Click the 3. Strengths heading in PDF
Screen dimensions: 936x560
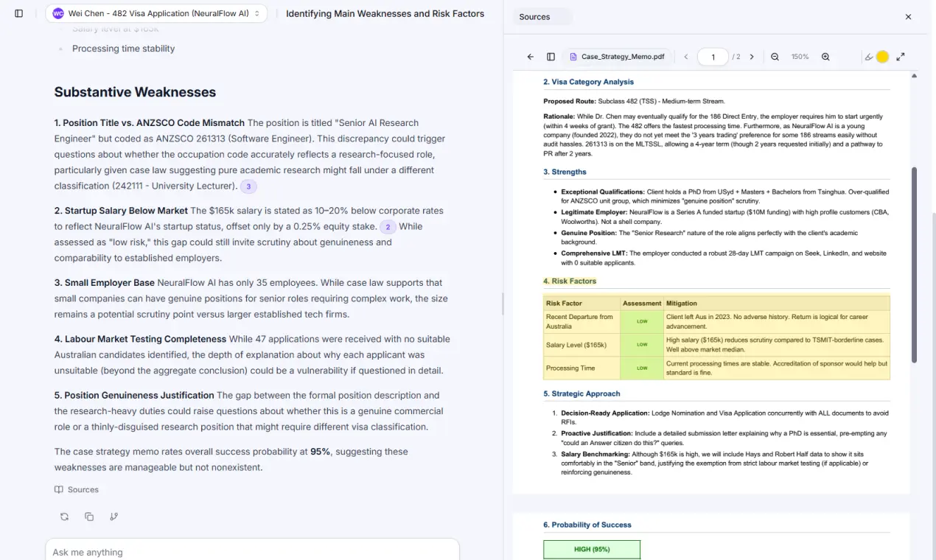565,172
